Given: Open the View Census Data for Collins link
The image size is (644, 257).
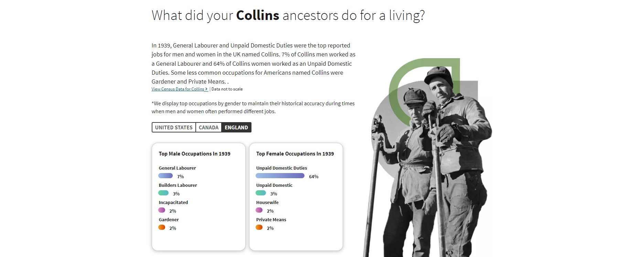Looking at the screenshot, I should tap(177, 89).
